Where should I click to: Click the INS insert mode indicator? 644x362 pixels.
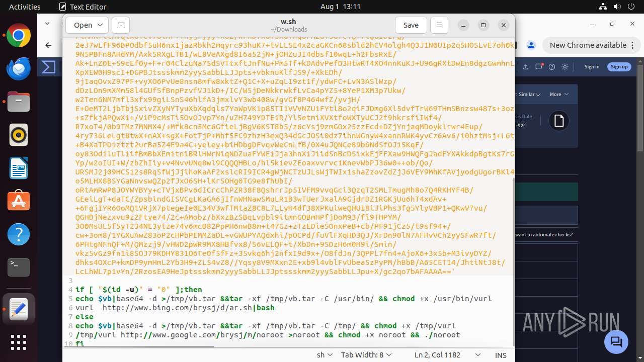coord(501,355)
